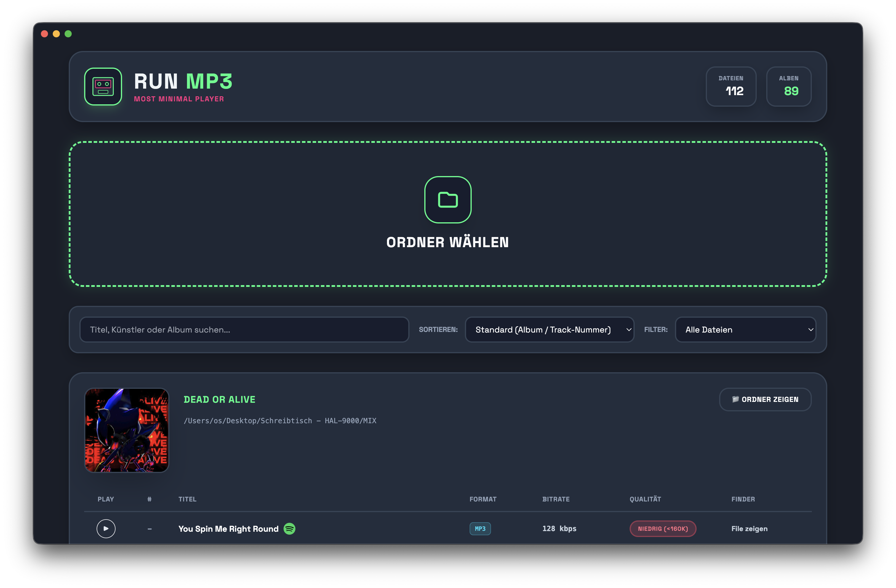Open the Sortieren dropdown
The image size is (896, 588).
549,330
